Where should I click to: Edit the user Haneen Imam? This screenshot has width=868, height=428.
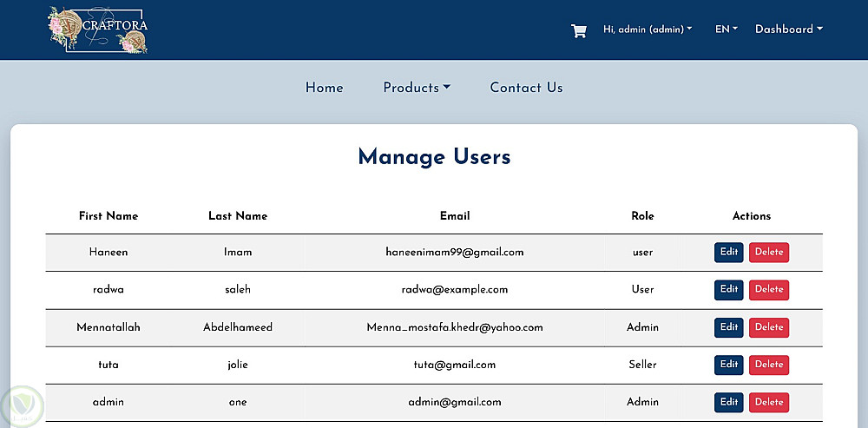(x=728, y=253)
